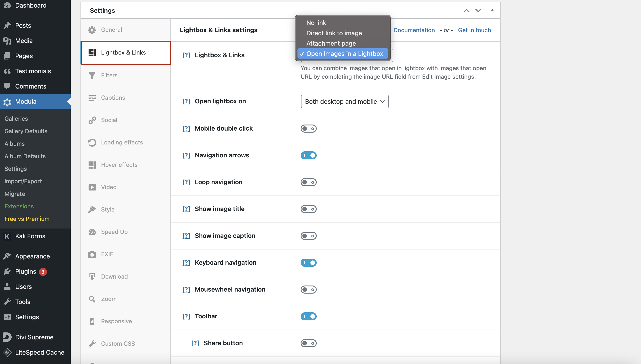
Task: Toggle the Mobile double click switch
Action: tap(309, 128)
